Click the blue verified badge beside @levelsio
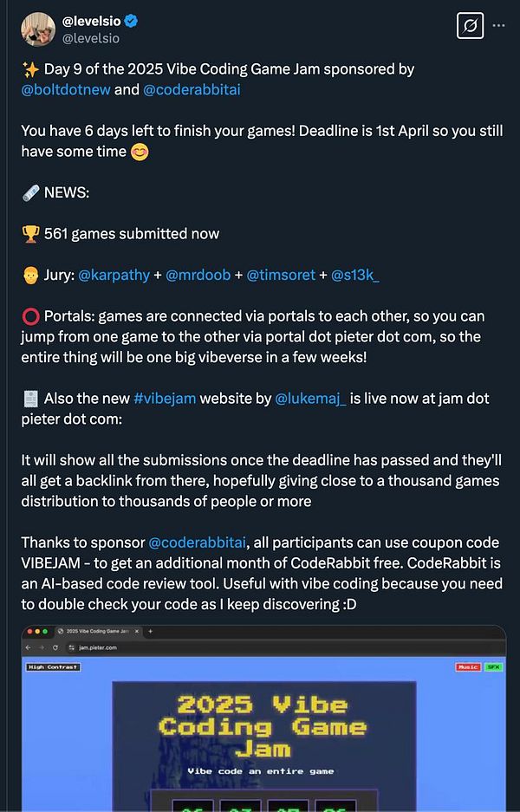 tap(132, 19)
